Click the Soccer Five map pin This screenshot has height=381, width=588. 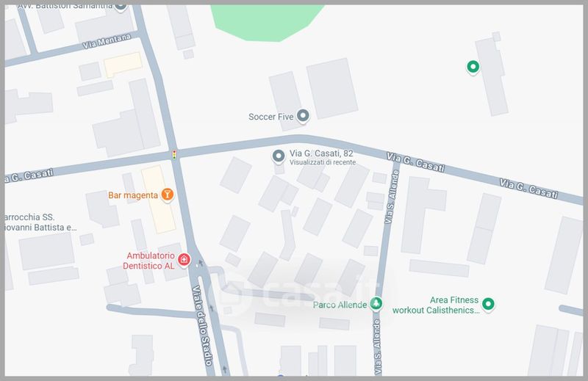(303, 116)
